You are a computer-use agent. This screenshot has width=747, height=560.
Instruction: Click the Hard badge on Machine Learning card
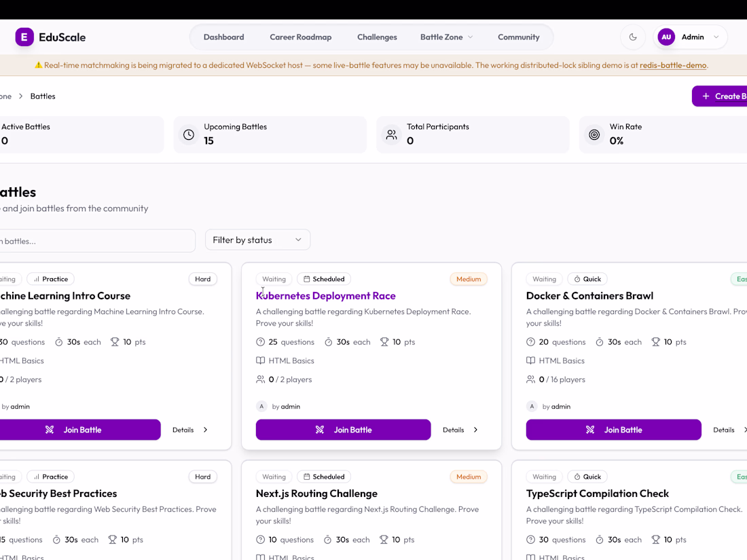[202, 279]
